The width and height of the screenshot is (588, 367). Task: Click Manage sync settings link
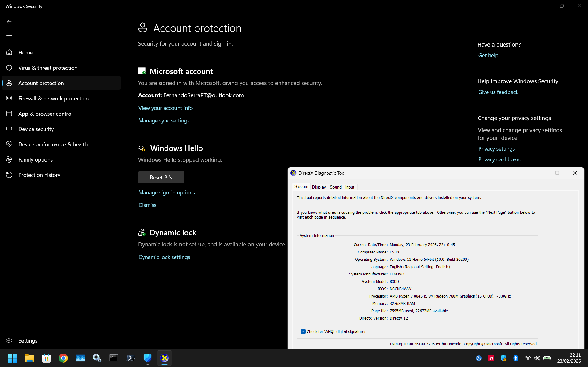164,121
